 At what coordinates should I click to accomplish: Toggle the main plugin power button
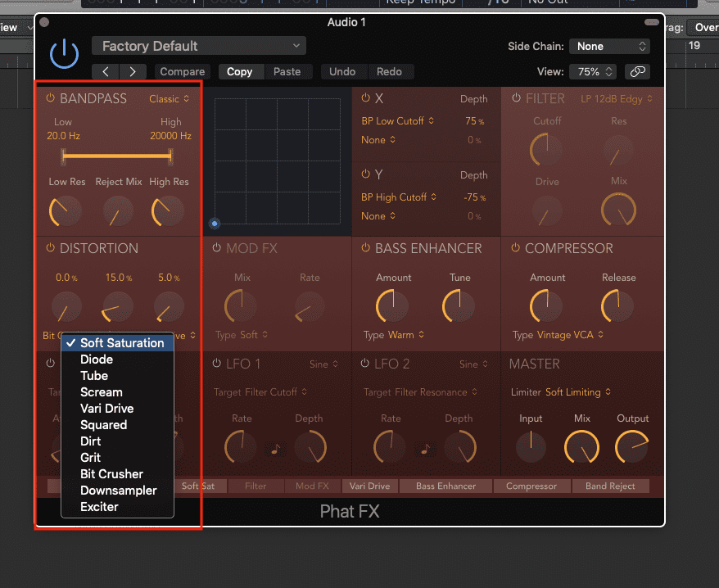(64, 54)
